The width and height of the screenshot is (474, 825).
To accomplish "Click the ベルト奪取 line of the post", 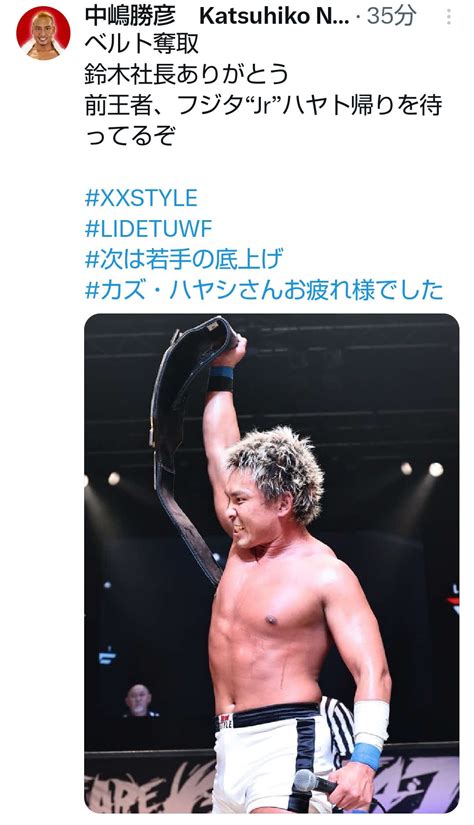I will click(142, 44).
